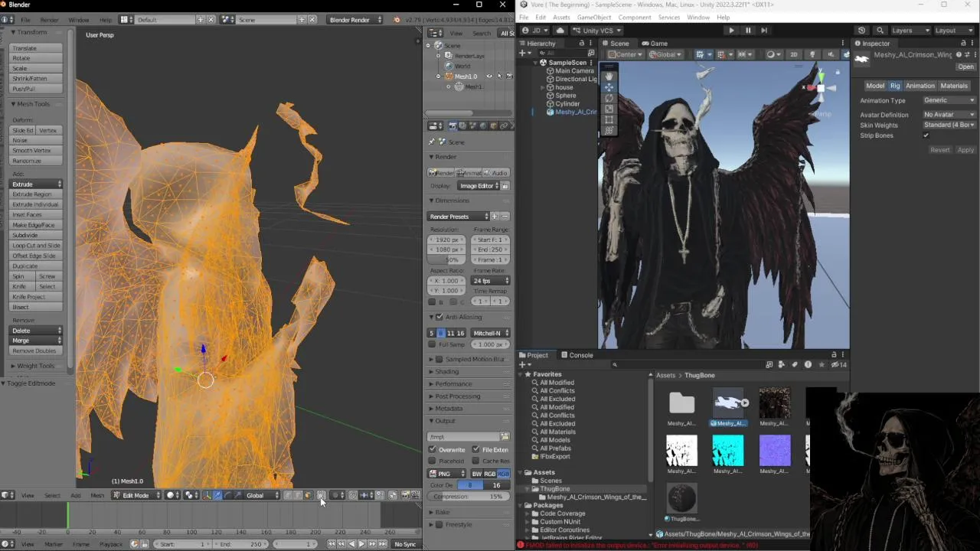Select the Rect tool in Unity Scene toolbar
Screen dimensions: 980x551
609,119
